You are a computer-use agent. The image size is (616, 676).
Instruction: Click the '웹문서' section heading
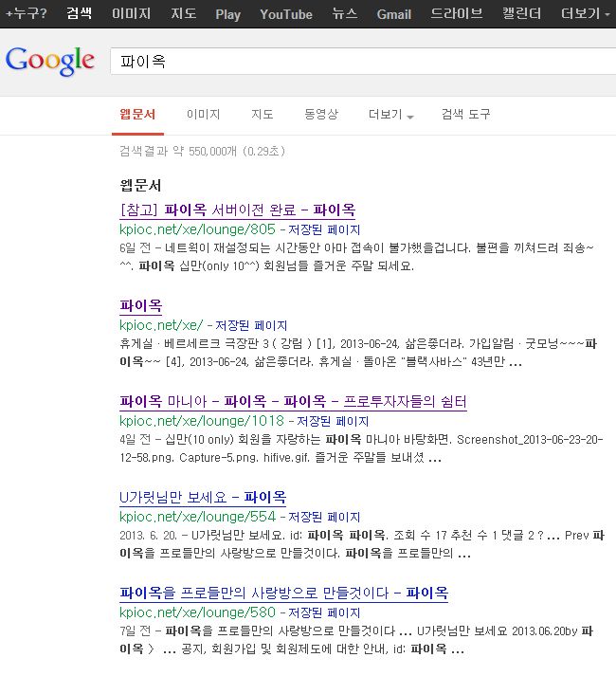point(140,186)
